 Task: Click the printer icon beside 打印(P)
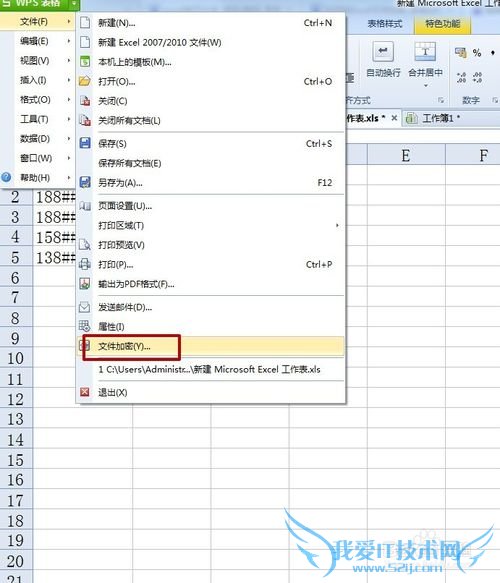coord(85,264)
